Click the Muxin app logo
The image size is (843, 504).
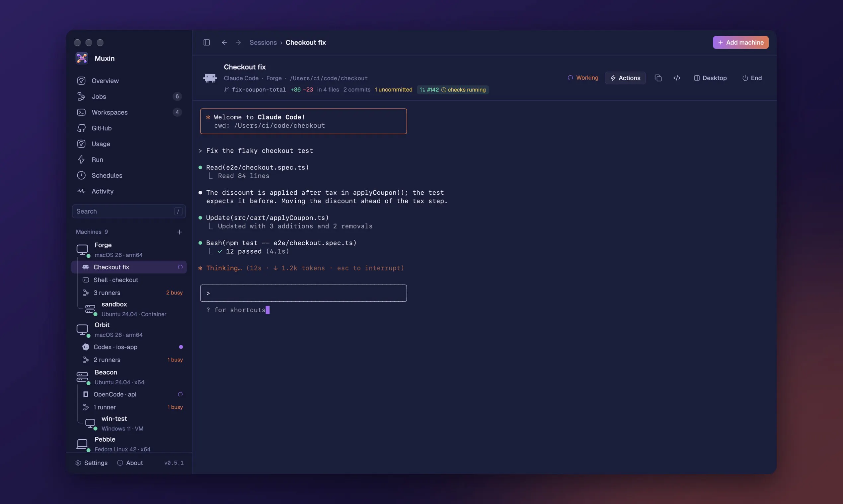pyautogui.click(x=82, y=58)
